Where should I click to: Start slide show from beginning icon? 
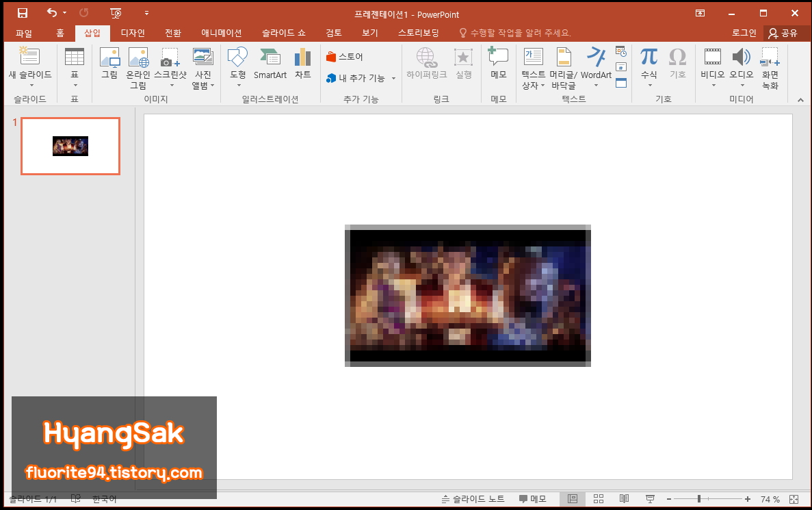[116, 13]
